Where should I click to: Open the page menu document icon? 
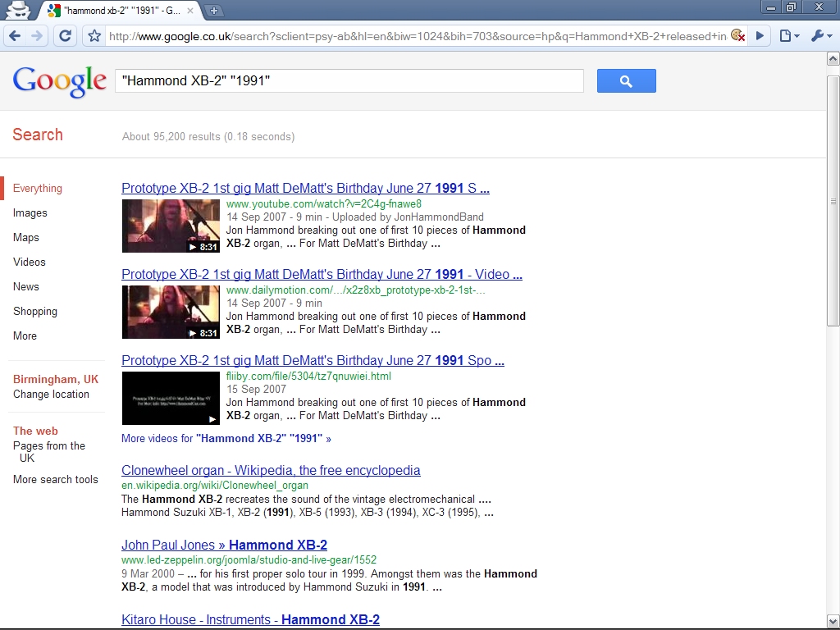click(789, 36)
